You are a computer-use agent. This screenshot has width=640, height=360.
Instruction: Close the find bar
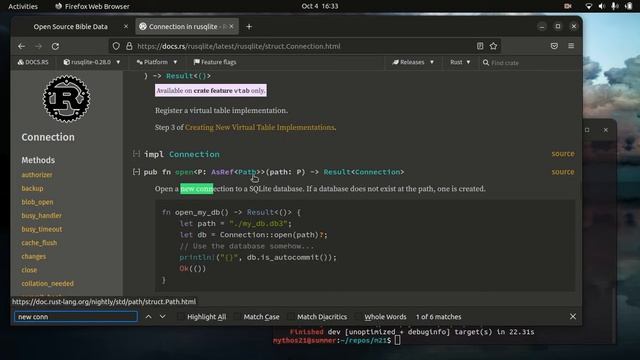[x=573, y=317]
